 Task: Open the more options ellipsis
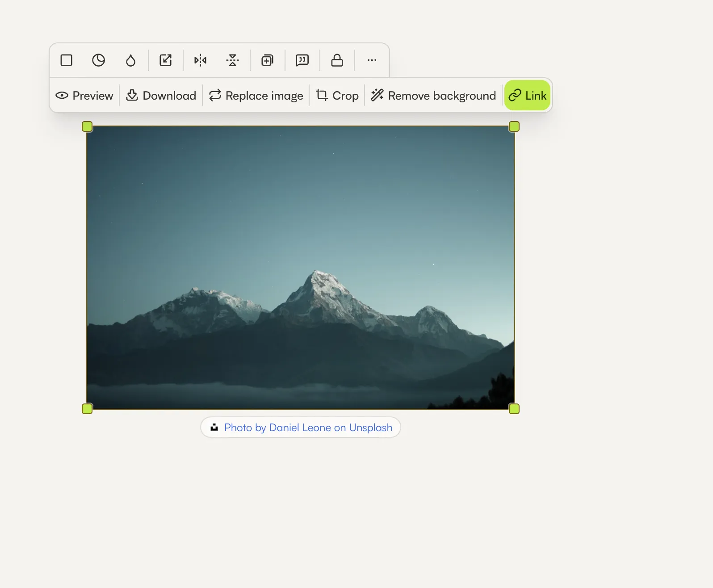372,60
